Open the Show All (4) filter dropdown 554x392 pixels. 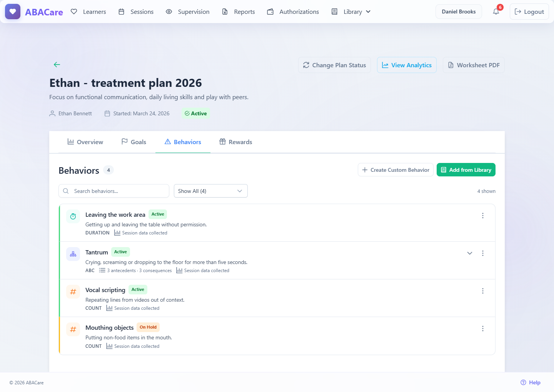[x=211, y=191]
